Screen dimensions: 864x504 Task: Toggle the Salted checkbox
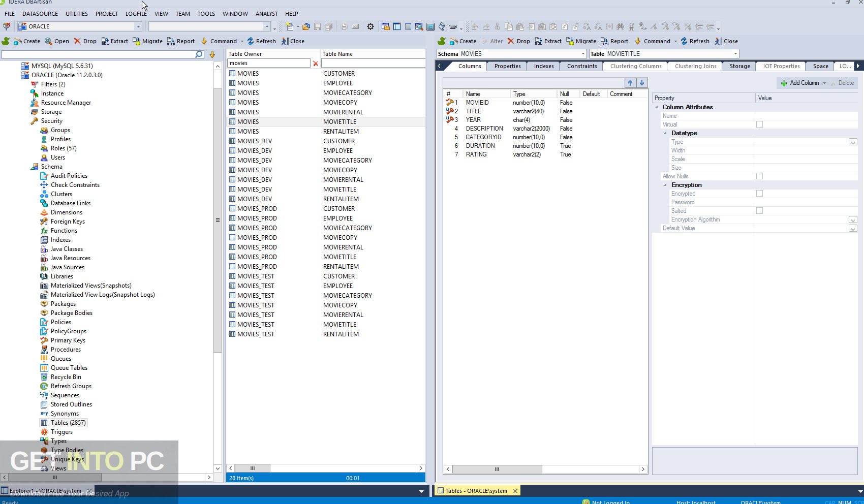coord(759,211)
